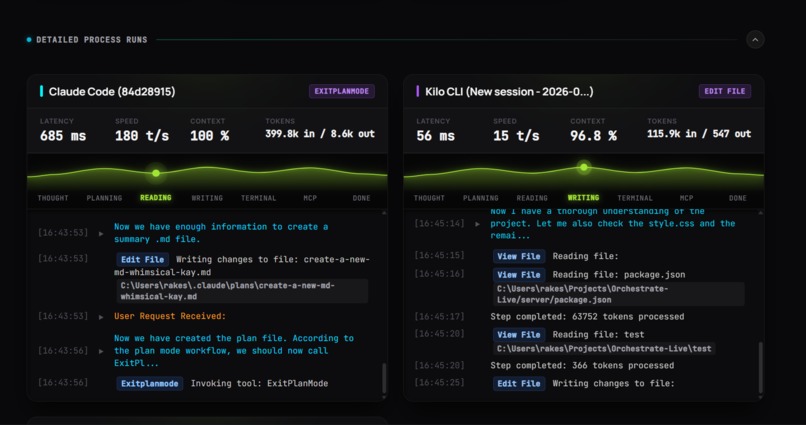Click the Orchestrate-Live\test path box
The height and width of the screenshot is (425, 806).
tap(604, 348)
